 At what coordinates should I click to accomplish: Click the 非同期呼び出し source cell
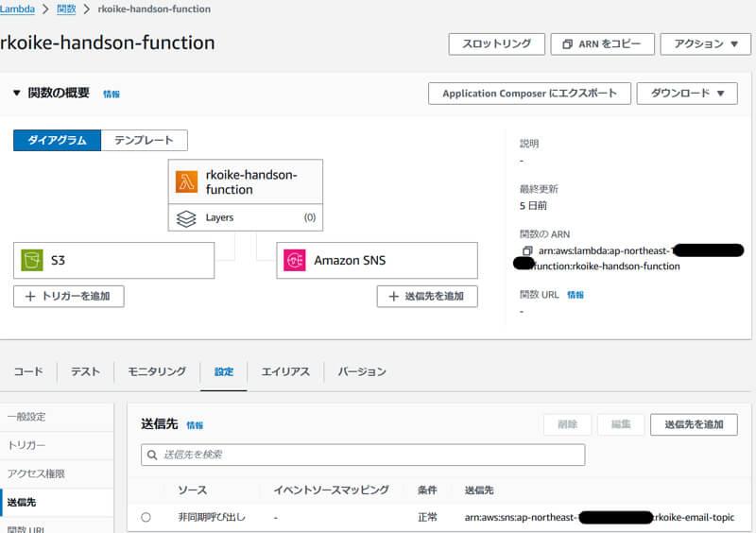(212, 518)
